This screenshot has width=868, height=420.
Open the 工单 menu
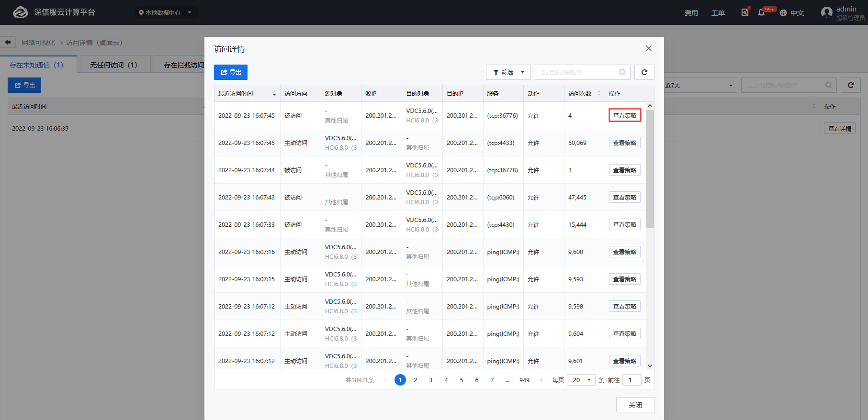718,13
